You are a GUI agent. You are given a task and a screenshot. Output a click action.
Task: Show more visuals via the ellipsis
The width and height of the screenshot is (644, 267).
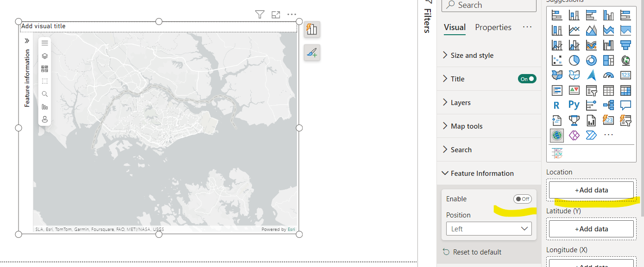(x=608, y=135)
